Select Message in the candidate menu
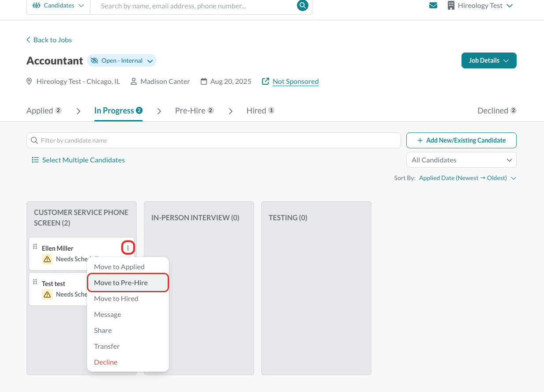Image resolution: width=544 pixels, height=392 pixels. pos(128,314)
